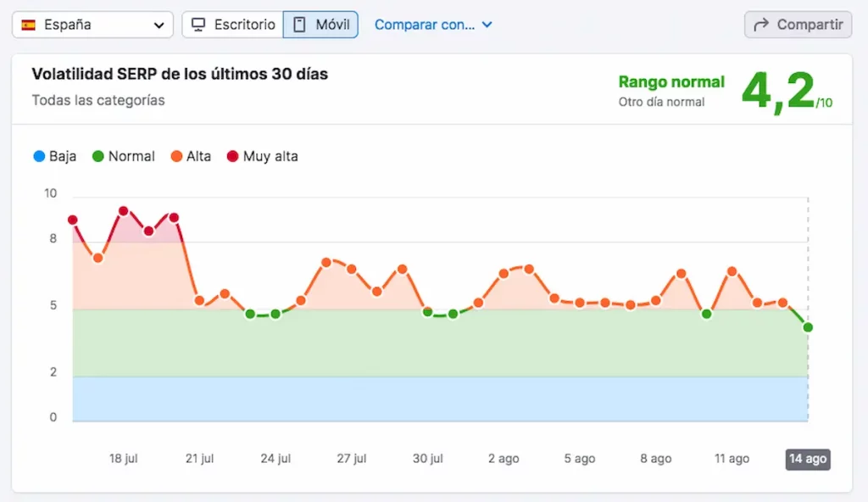This screenshot has height=502, width=868.
Task: Toggle the Muy alta red legend dot
Action: coord(231,156)
